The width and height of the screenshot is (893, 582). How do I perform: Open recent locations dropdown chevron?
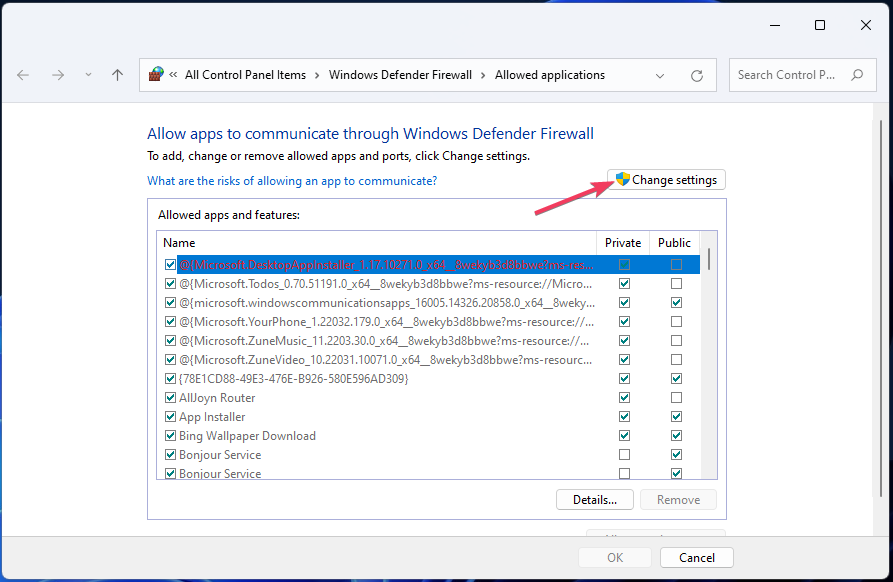pyautogui.click(x=88, y=75)
